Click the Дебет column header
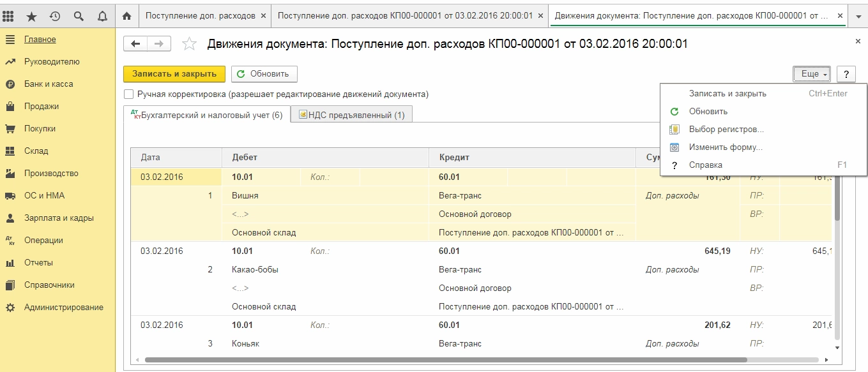The image size is (868, 372). pos(326,157)
